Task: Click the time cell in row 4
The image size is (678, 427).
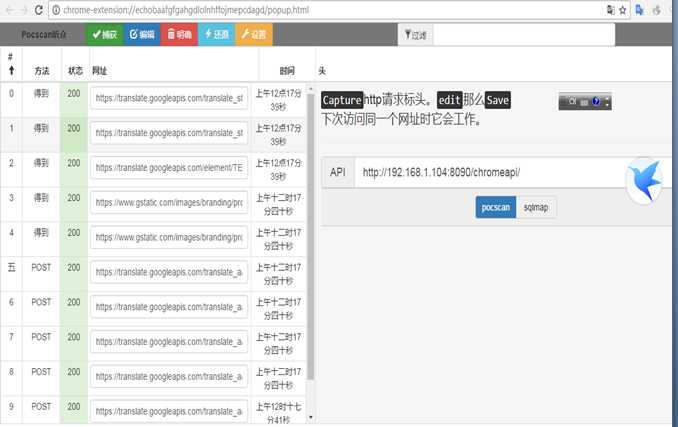Action: 278,239
